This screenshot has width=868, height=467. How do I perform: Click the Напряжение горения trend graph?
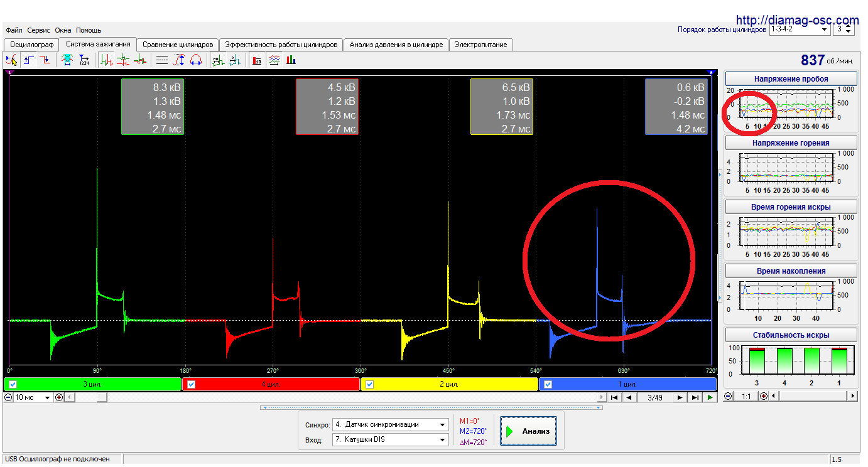tap(787, 168)
